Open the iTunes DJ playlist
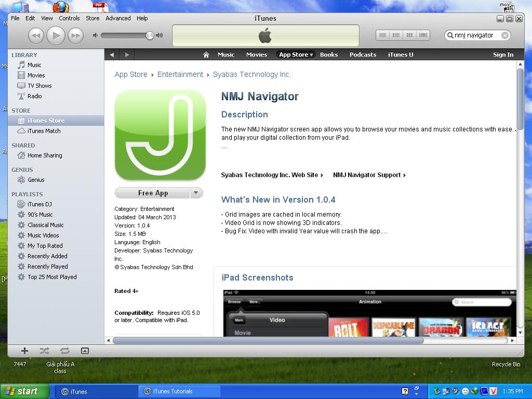 (39, 204)
